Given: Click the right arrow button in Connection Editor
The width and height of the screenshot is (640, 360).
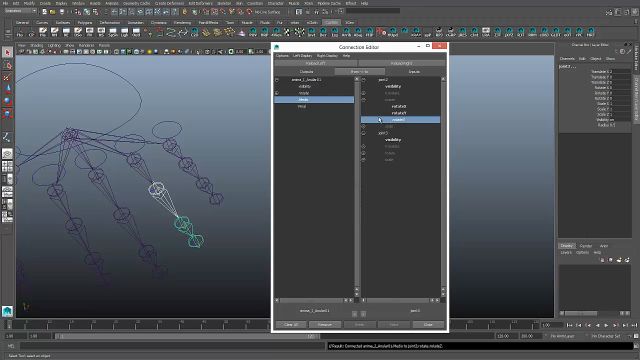Looking at the screenshot, I should click(x=363, y=314).
